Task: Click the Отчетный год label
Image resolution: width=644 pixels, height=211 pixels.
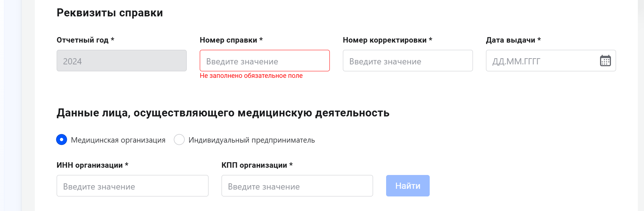Action: tap(85, 40)
